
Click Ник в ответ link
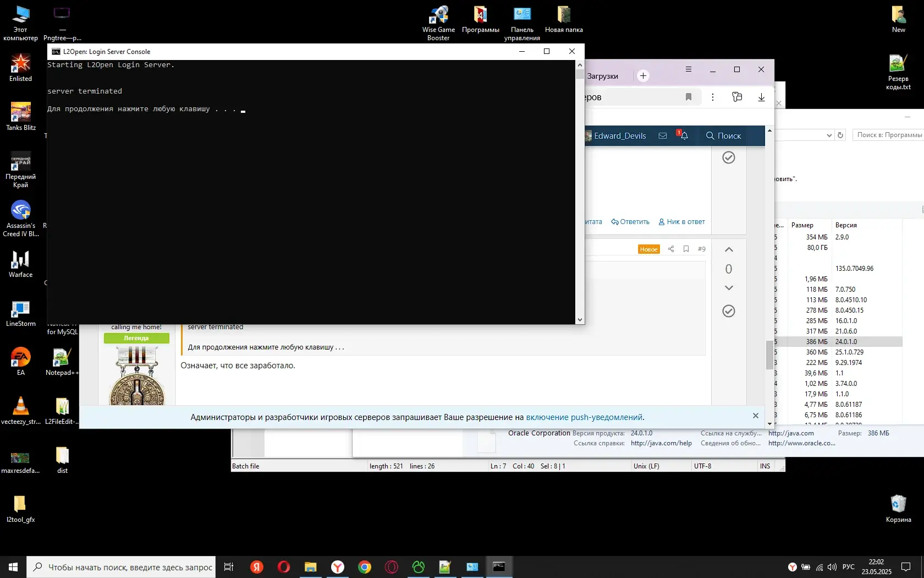681,222
